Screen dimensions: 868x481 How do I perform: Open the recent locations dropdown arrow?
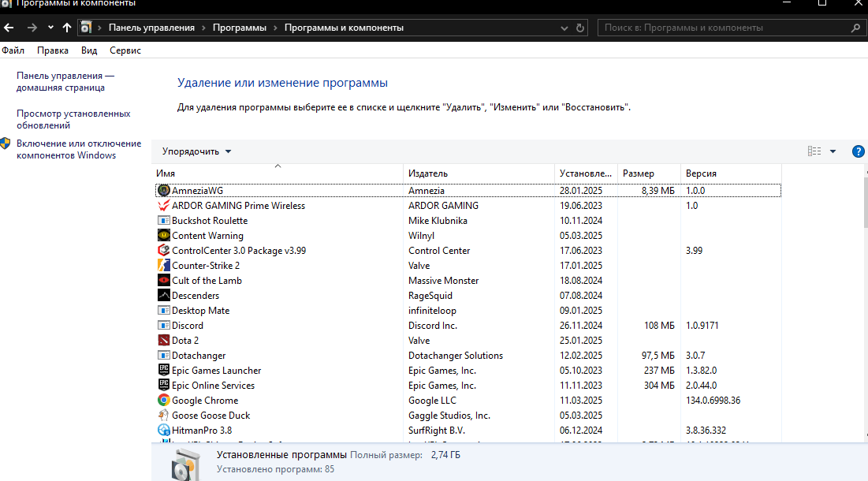50,27
